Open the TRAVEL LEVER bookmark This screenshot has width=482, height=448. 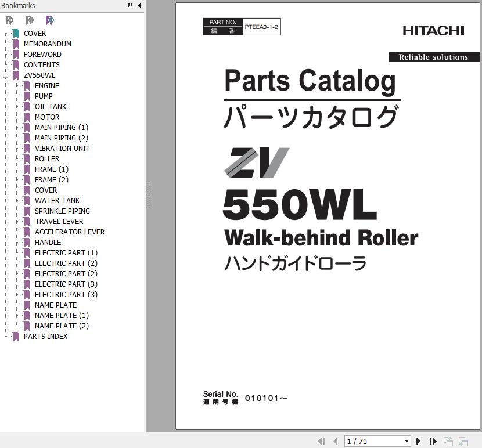click(x=59, y=222)
